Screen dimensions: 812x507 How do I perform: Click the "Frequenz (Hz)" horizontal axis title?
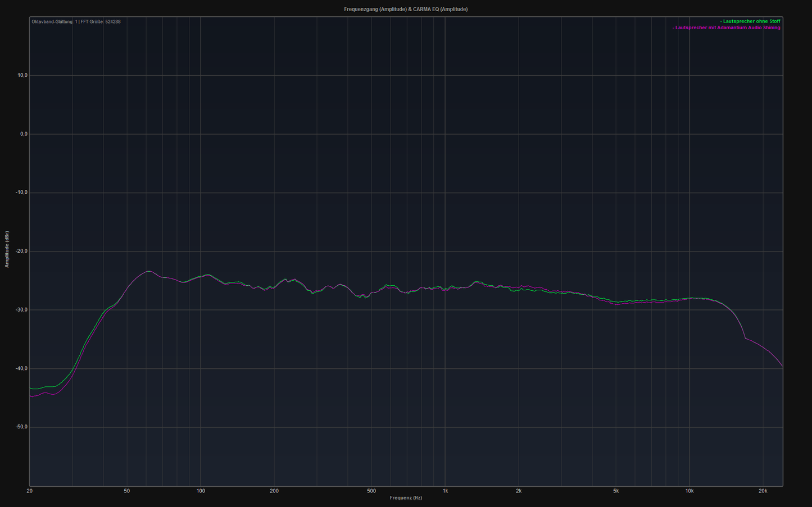(x=406, y=498)
